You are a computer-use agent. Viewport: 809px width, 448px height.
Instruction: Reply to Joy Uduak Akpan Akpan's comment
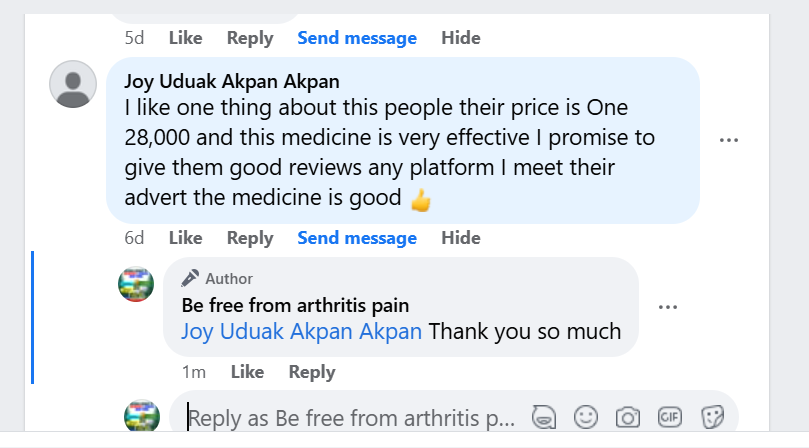[x=250, y=238]
